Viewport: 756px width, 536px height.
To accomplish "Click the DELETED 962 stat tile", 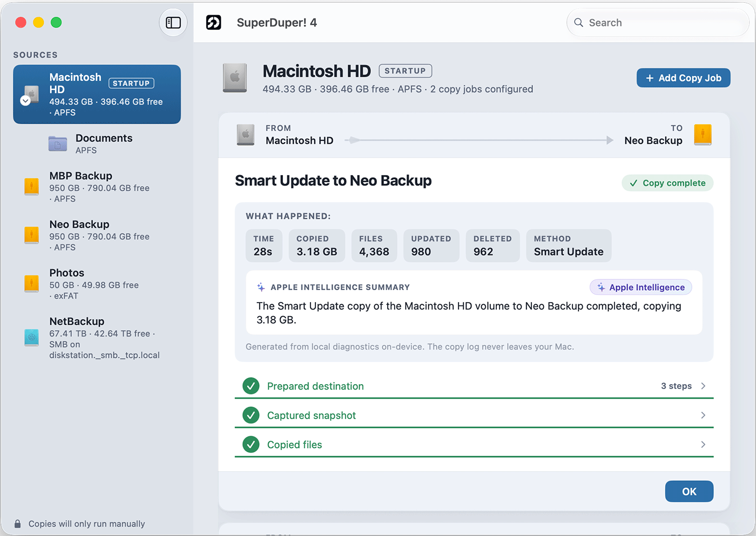I will pos(493,246).
